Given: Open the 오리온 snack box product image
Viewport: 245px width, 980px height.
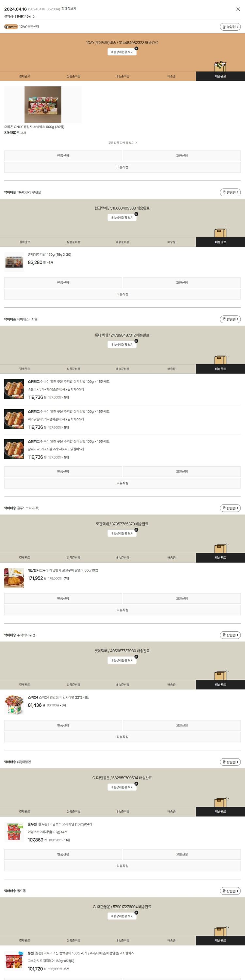Looking at the screenshot, I should point(43,105).
